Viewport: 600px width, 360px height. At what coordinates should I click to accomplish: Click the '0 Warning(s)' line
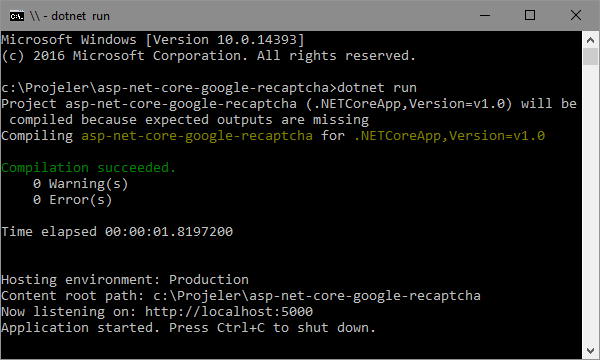80,184
